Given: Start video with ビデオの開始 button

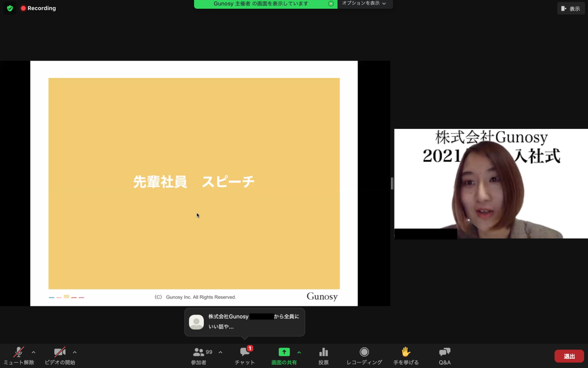Looking at the screenshot, I should coord(60,356).
